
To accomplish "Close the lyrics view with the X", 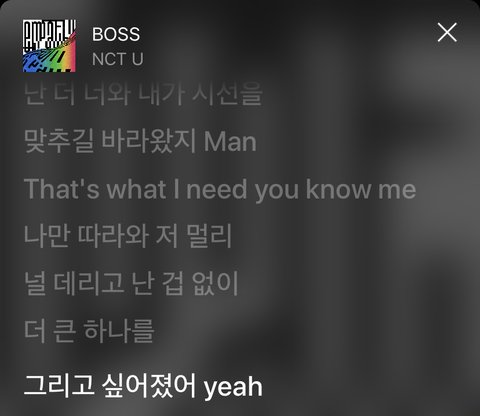I will click(447, 32).
